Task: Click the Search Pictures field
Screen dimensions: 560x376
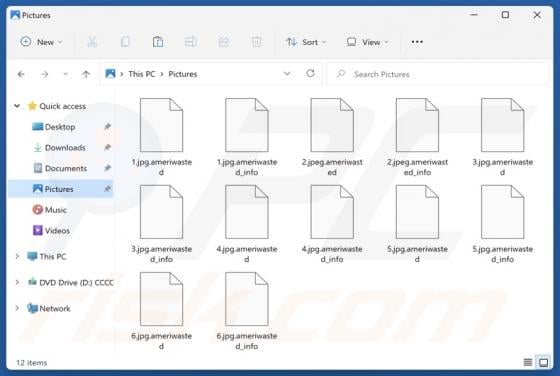Action: [x=438, y=74]
